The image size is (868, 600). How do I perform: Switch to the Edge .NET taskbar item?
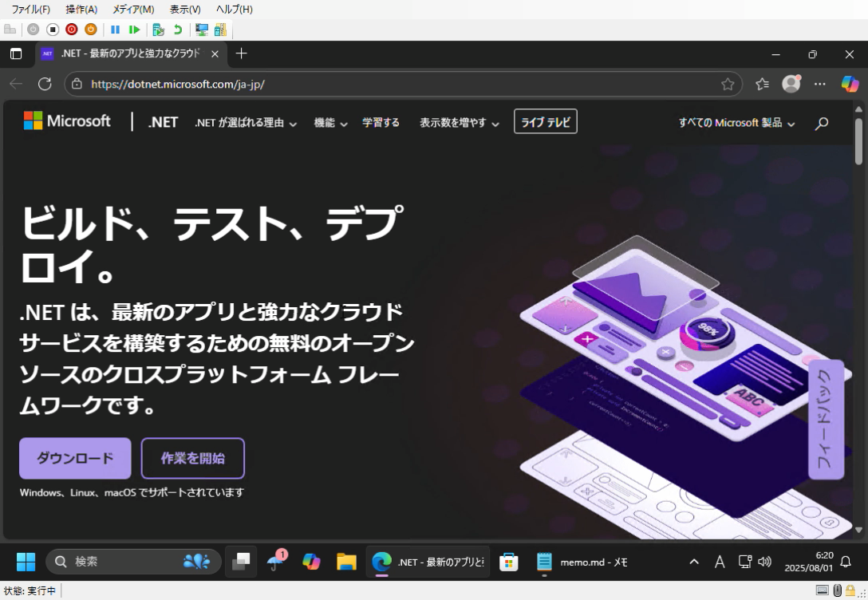click(x=428, y=562)
